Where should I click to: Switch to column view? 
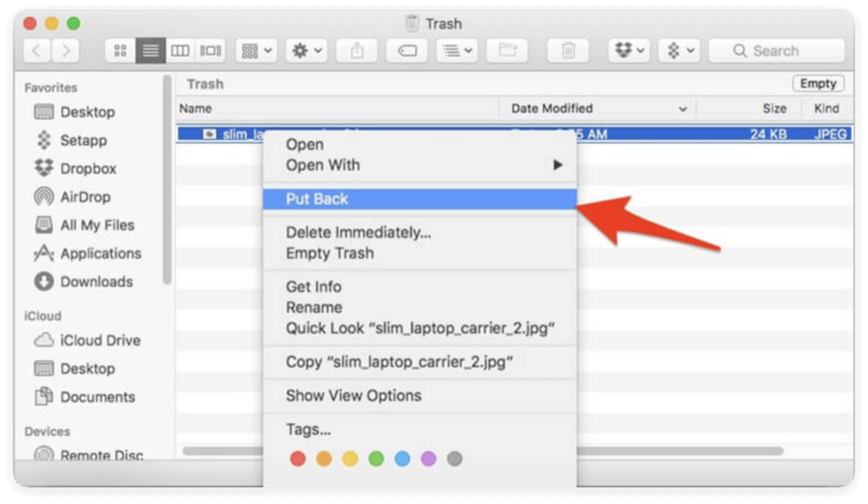179,50
